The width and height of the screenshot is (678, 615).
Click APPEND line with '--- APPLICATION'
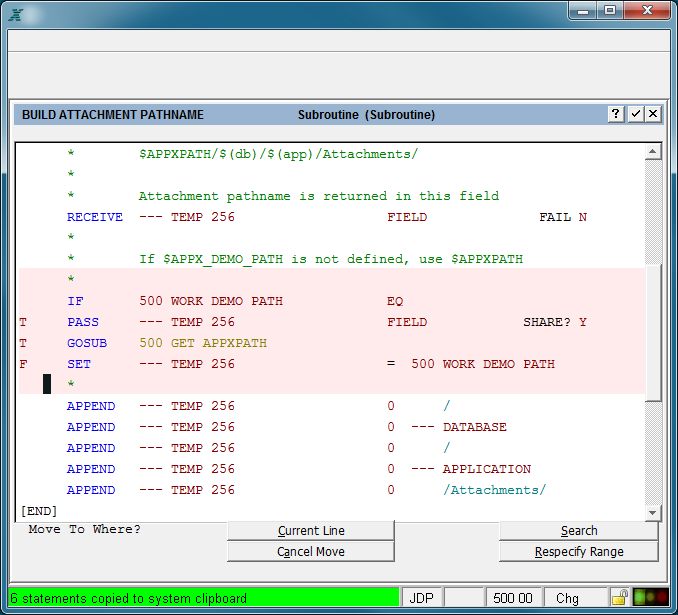point(332,469)
